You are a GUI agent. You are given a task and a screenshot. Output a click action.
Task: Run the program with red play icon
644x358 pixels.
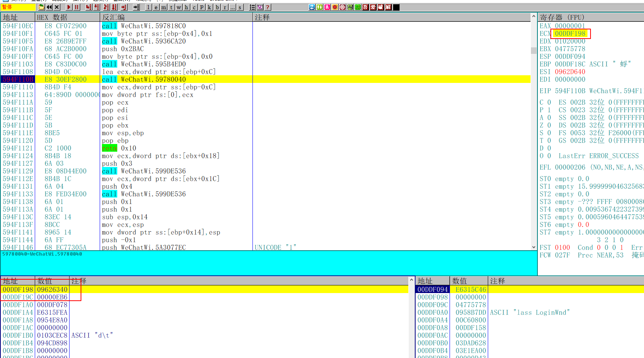[x=69, y=7]
